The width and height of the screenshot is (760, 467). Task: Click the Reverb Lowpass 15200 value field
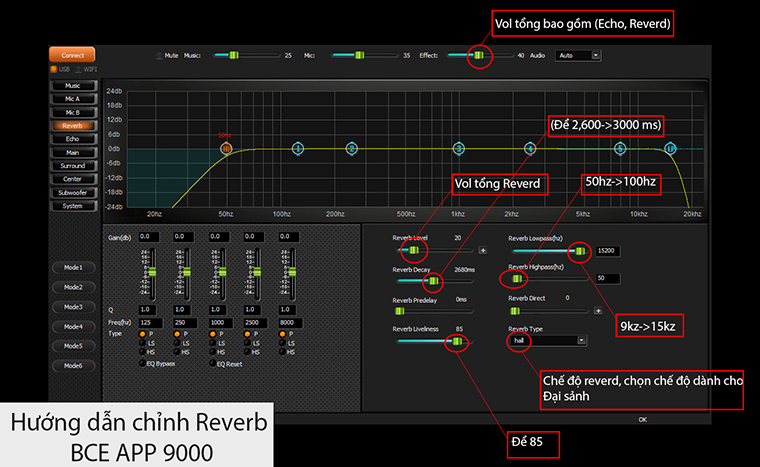(x=608, y=251)
